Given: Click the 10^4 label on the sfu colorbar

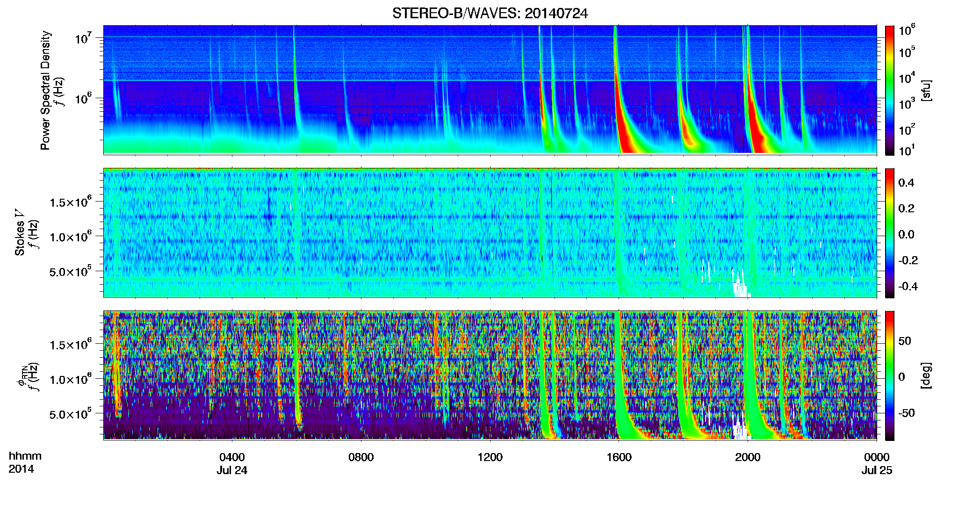Looking at the screenshot, I should click(907, 78).
